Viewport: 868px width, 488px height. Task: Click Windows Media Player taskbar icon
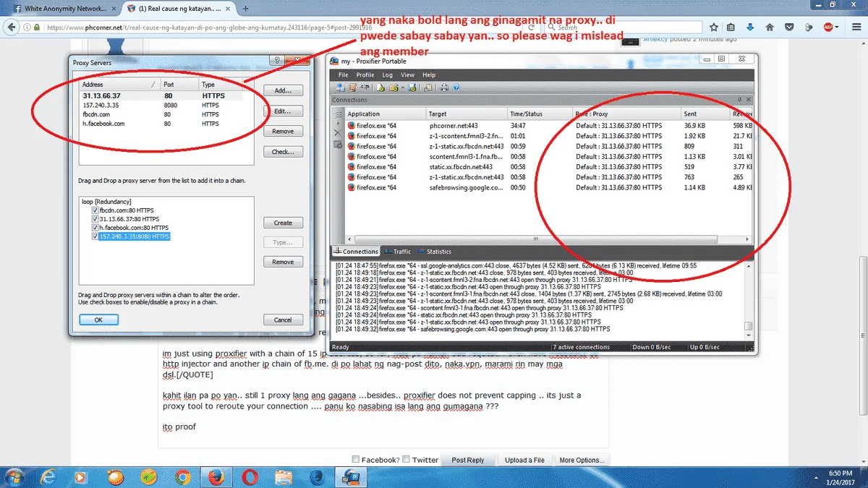coord(82,477)
